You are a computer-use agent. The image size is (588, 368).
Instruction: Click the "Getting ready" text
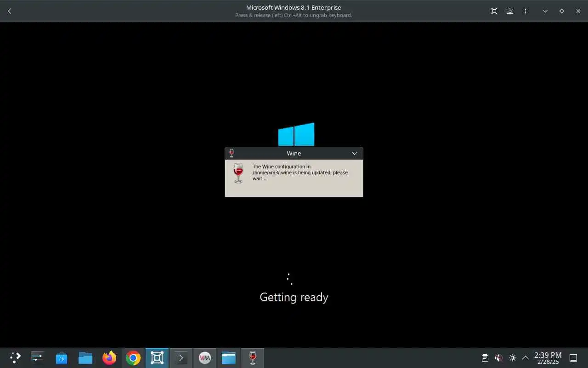click(294, 297)
